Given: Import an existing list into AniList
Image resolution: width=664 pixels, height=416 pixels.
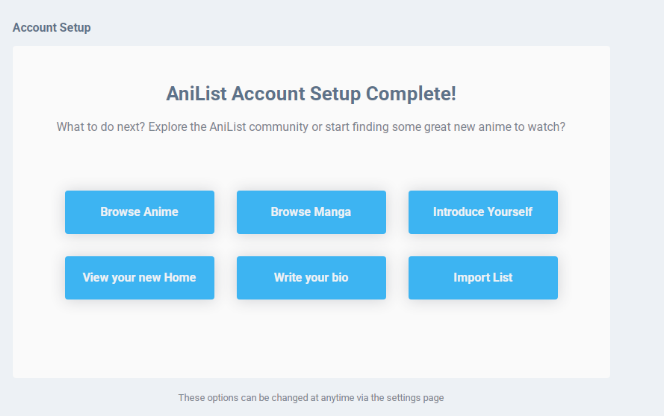Looking at the screenshot, I should click(x=483, y=277).
